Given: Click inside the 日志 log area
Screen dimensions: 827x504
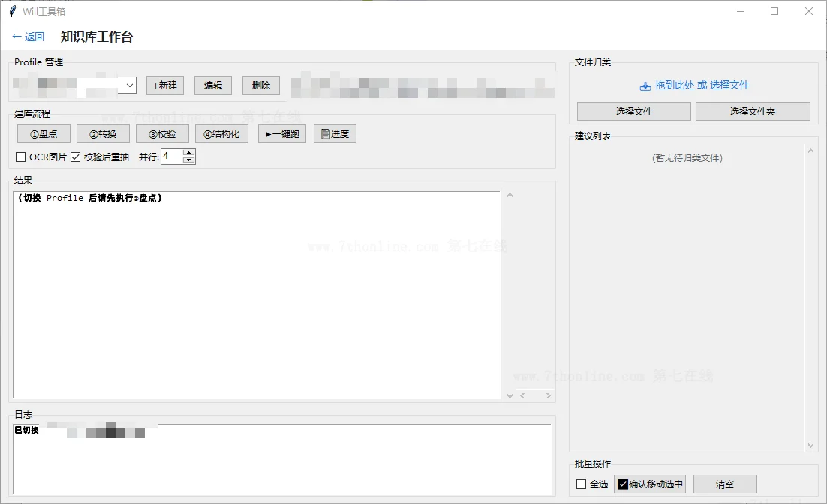Looking at the screenshot, I should pos(282,459).
